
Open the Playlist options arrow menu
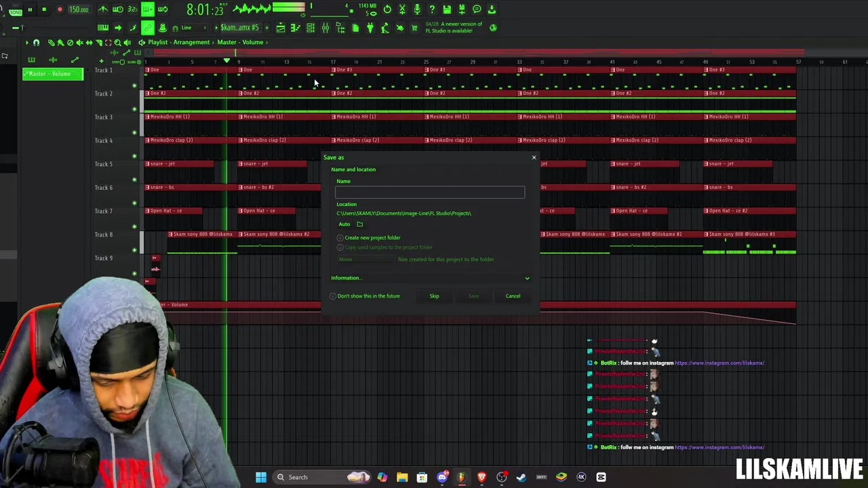pyautogui.click(x=26, y=42)
